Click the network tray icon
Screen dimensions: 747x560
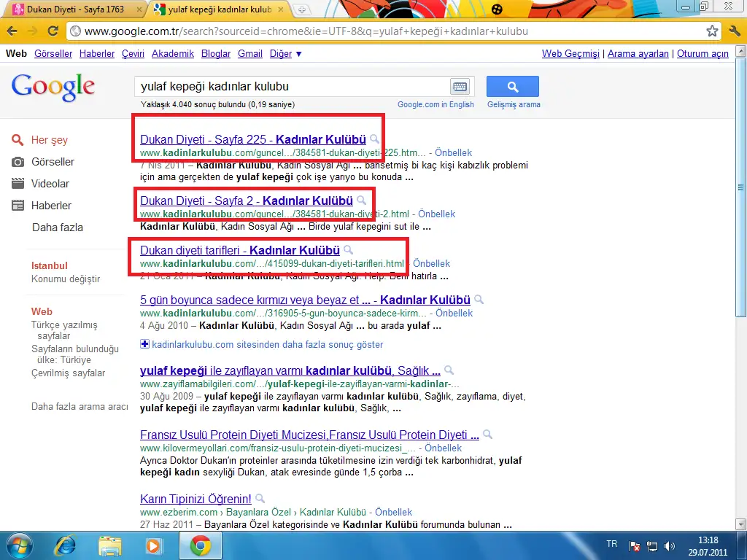pyautogui.click(x=651, y=546)
